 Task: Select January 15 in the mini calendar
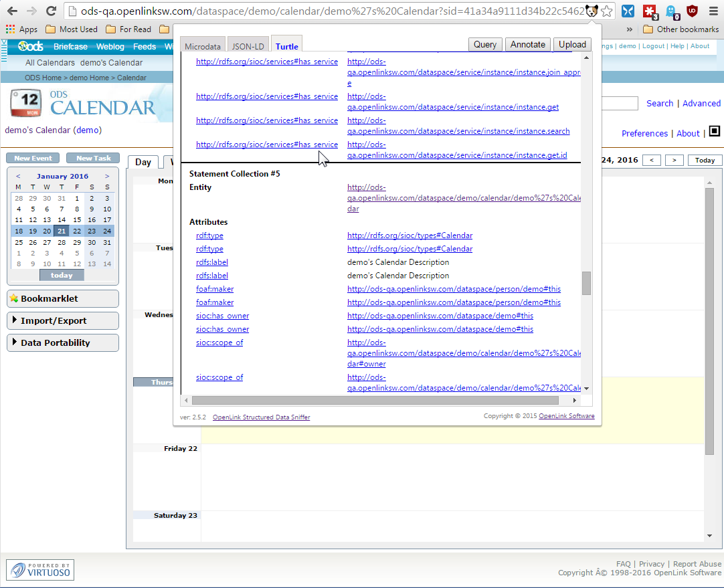tap(77, 219)
